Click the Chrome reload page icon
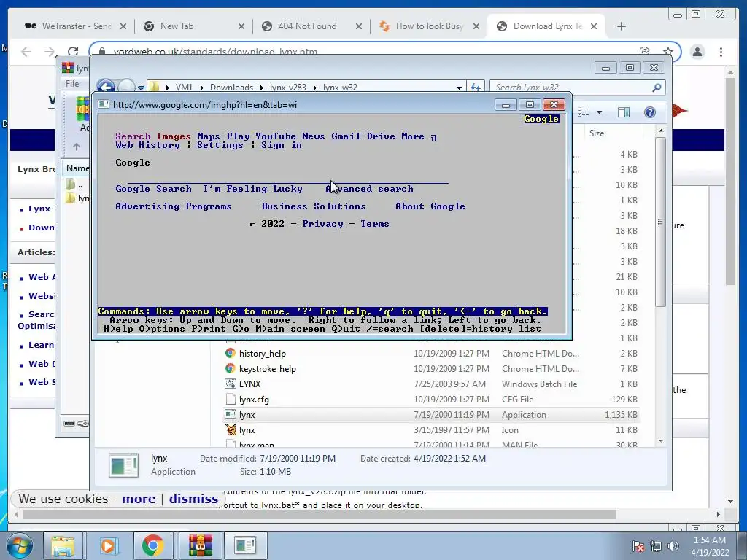The width and height of the screenshot is (747, 560). point(73,52)
